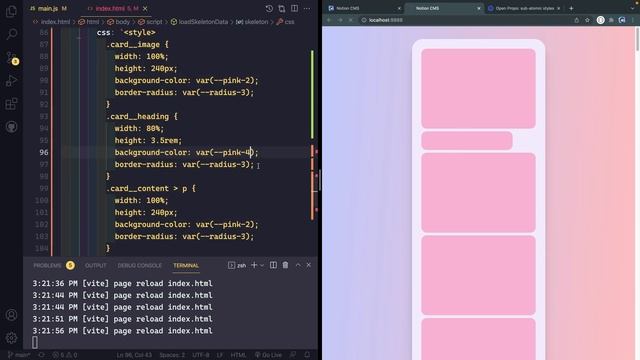This screenshot has width=640, height=360.
Task: Click Spaces: 2 indentation setting
Action: click(172, 355)
